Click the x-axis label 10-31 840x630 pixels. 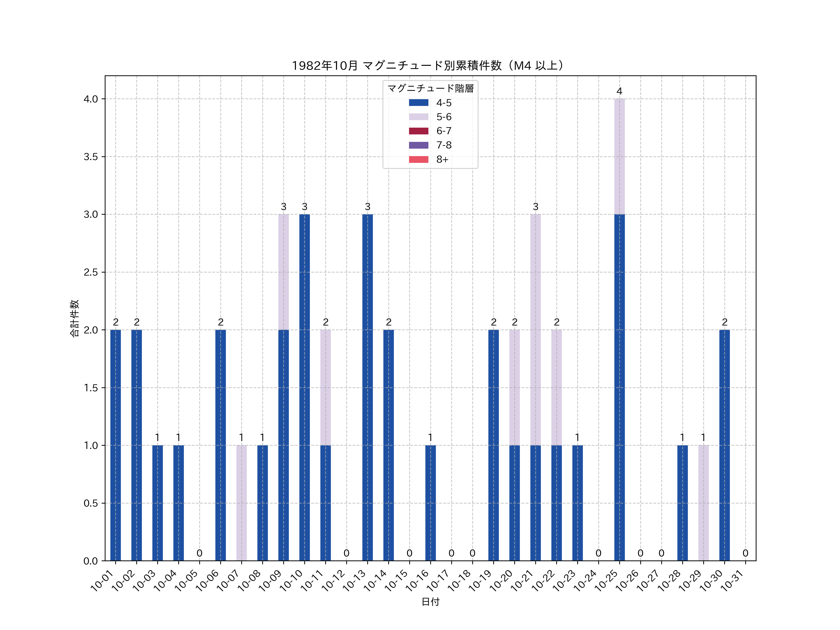tap(732, 581)
